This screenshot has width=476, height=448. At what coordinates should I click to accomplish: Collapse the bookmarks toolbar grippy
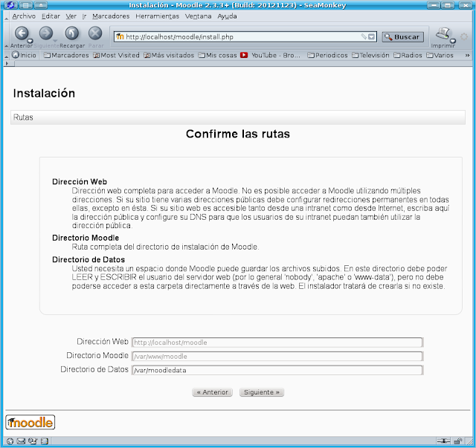7,56
